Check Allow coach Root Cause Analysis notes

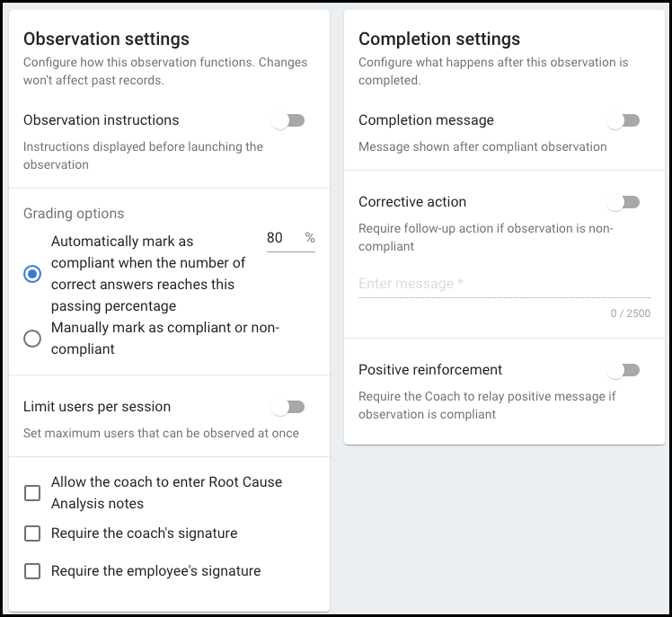[32, 493]
